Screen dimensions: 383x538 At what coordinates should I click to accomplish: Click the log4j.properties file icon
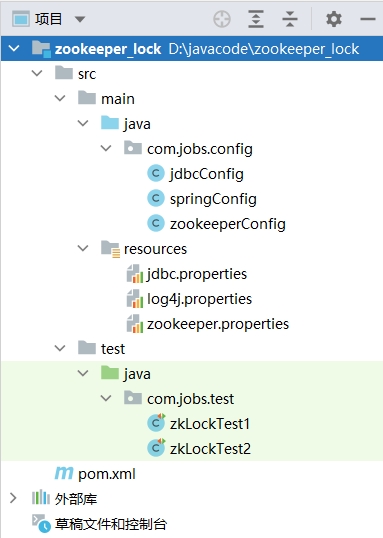pyautogui.click(x=135, y=299)
